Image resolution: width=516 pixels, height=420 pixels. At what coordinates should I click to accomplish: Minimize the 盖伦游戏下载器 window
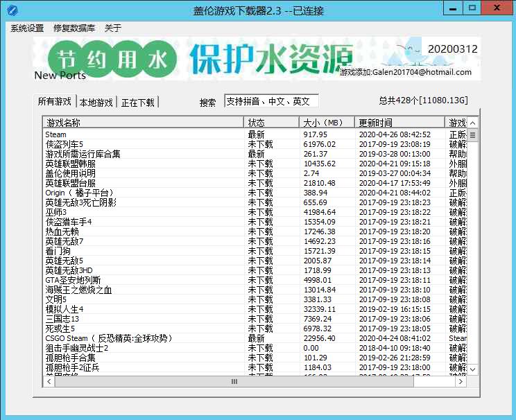coord(453,8)
